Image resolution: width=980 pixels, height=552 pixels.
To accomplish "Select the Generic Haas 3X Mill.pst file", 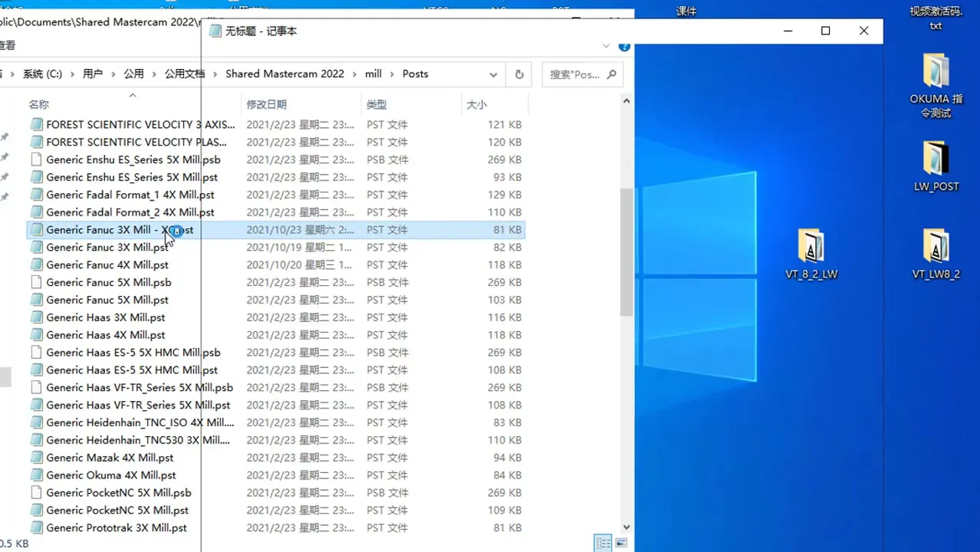I will coord(105,317).
